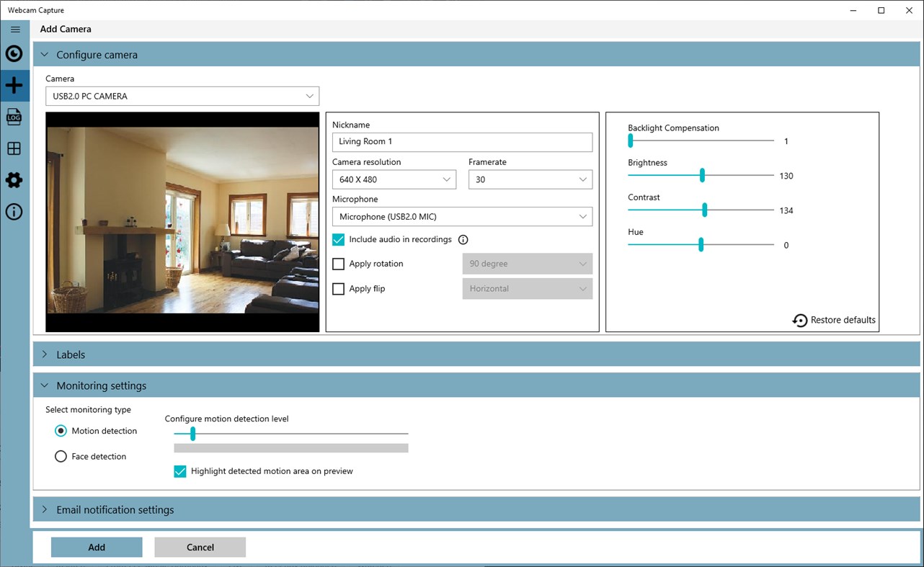The width and height of the screenshot is (924, 567).
Task: Open the Camera resolution dropdown
Action: 394,179
